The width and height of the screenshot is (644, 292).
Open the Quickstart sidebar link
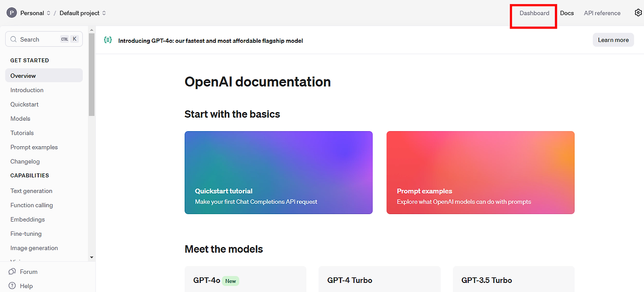25,105
